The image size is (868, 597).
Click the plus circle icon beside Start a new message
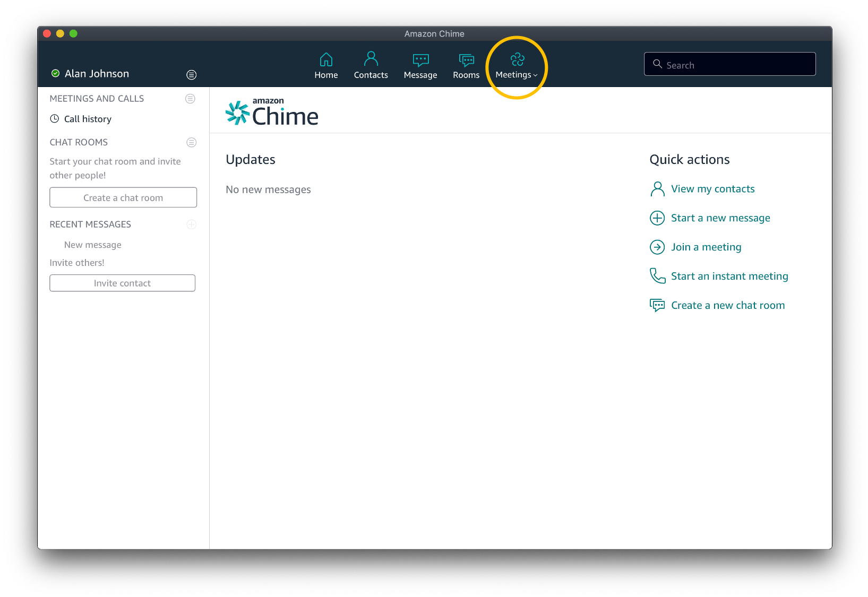point(657,218)
